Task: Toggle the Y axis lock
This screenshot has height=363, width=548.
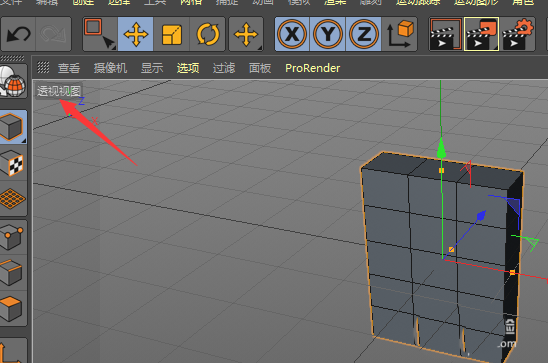Action: 328,34
